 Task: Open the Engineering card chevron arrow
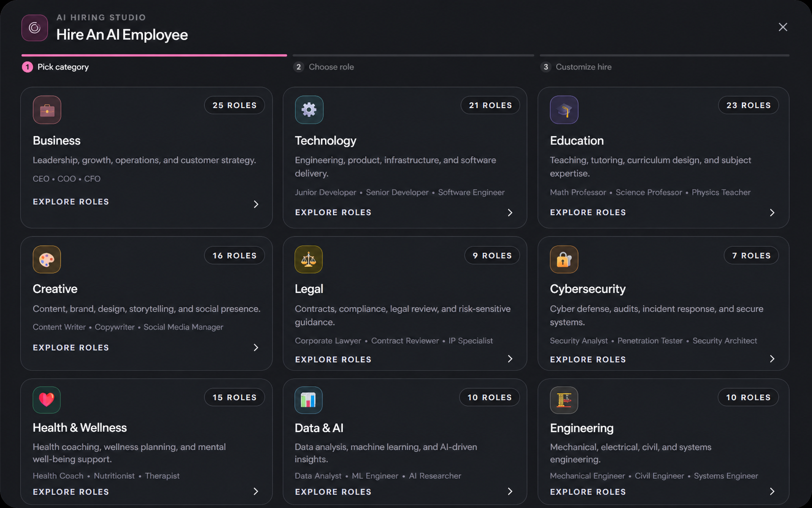772,492
